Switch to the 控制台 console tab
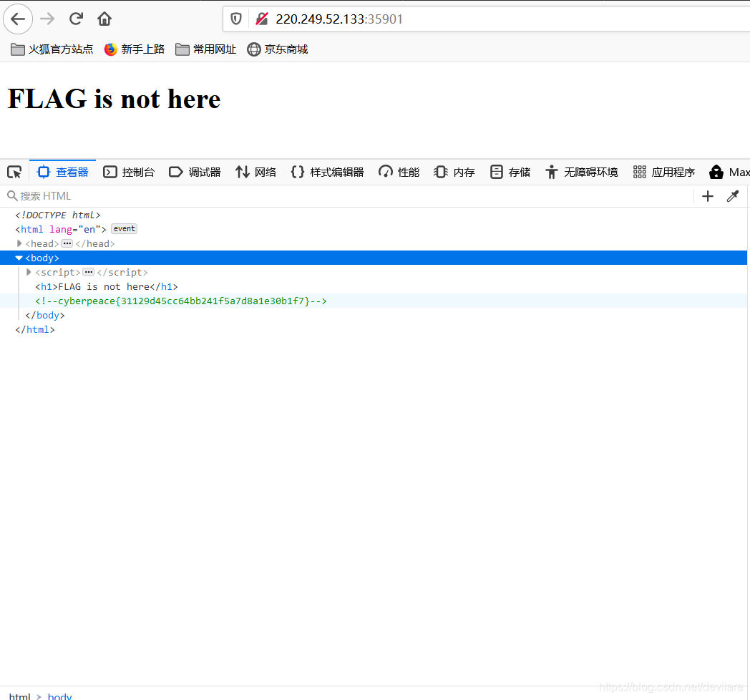 (x=129, y=172)
